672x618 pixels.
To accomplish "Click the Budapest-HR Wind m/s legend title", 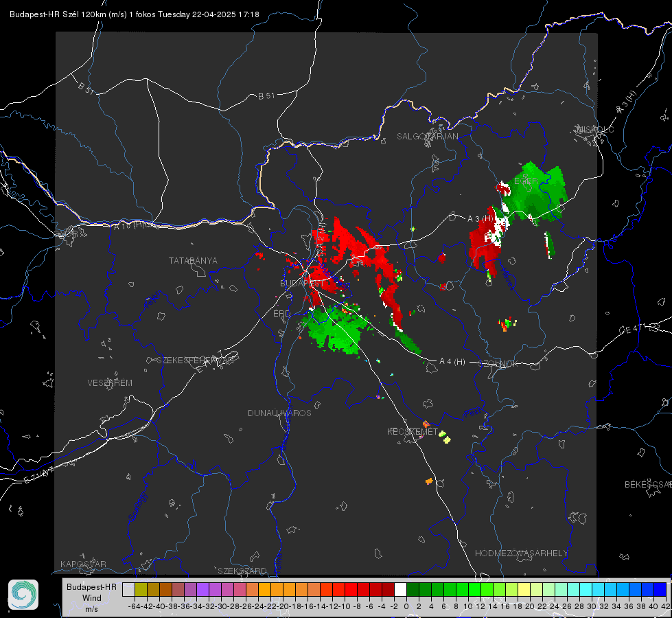I will (92, 597).
